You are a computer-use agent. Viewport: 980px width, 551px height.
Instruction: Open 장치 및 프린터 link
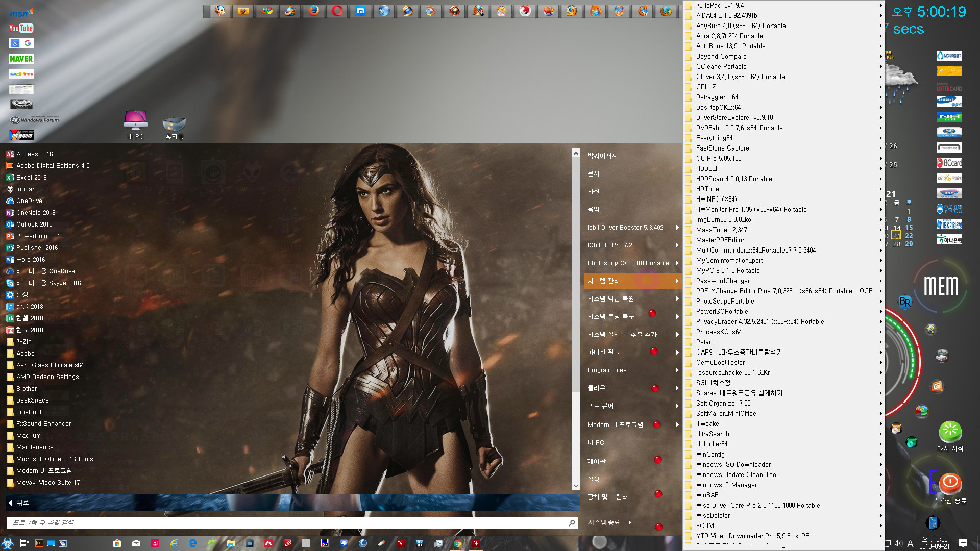(607, 497)
